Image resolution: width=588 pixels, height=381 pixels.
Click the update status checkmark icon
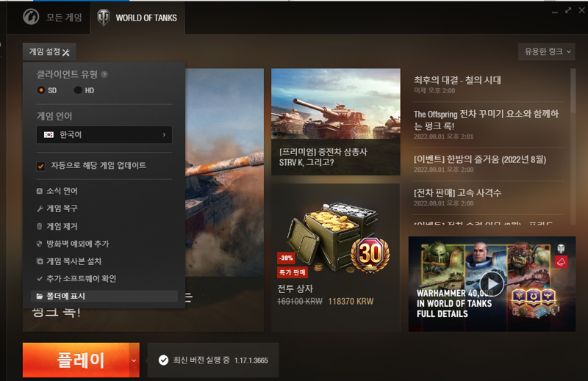tap(163, 360)
